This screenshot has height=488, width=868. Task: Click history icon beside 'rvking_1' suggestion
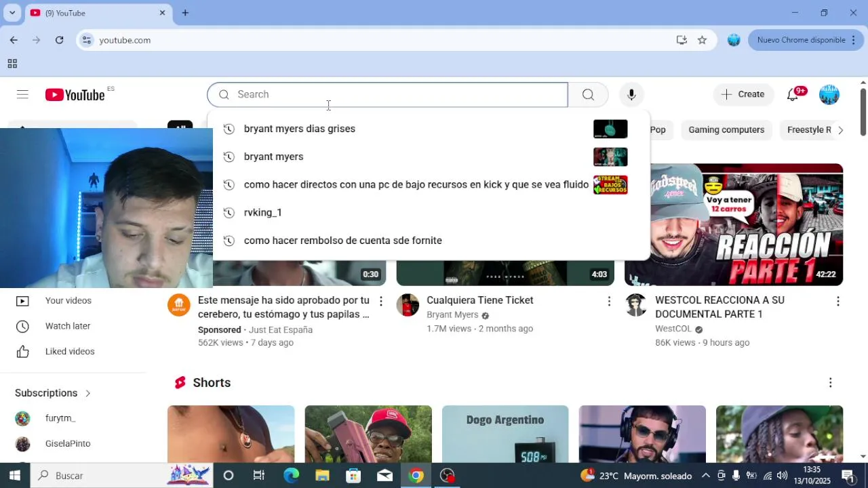[x=229, y=212]
